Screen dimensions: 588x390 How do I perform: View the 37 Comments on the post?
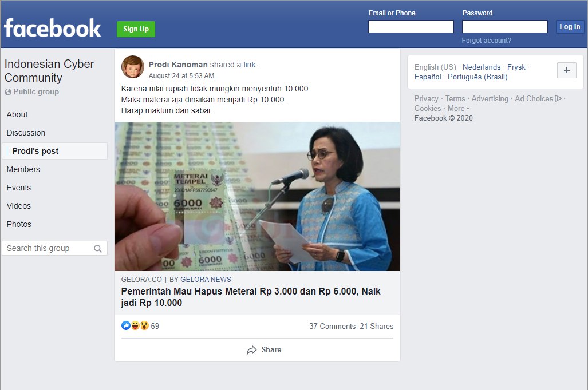pos(332,326)
